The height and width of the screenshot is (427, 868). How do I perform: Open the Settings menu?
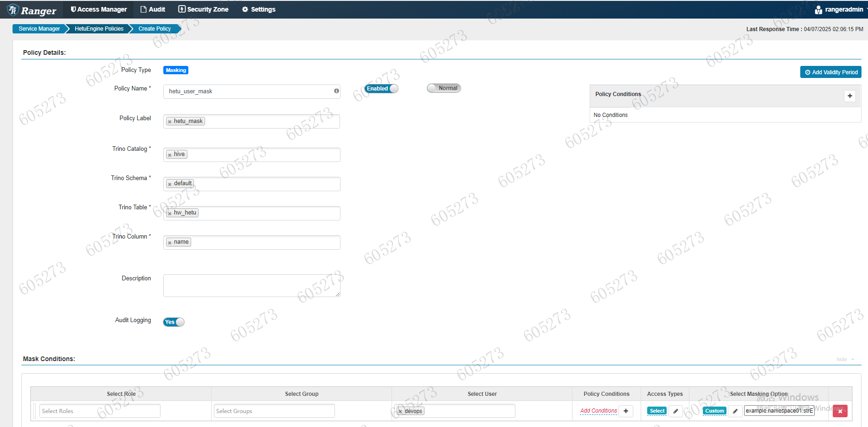[259, 9]
